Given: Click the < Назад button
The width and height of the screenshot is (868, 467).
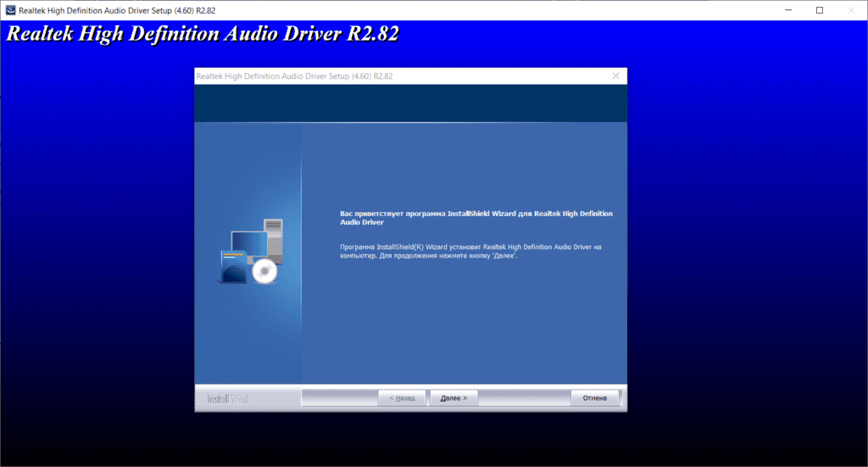Looking at the screenshot, I should point(402,398).
